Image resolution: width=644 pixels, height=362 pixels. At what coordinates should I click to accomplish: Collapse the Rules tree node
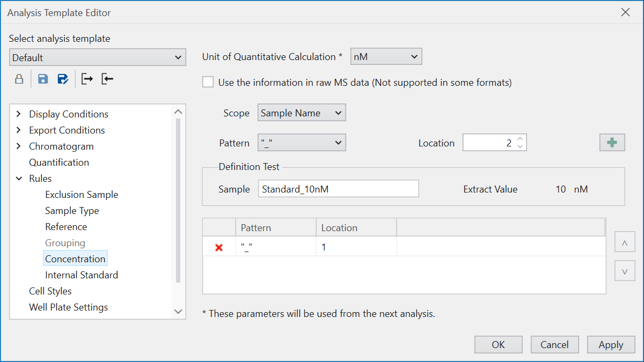[19, 179]
